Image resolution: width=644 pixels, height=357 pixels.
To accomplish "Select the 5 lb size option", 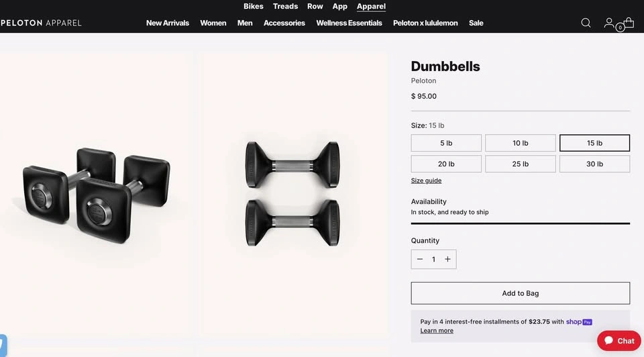I will pyautogui.click(x=446, y=143).
